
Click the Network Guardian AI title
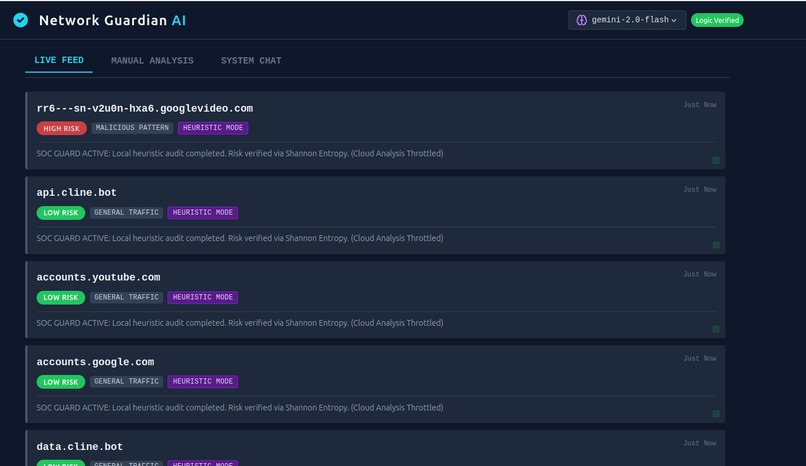(112, 20)
